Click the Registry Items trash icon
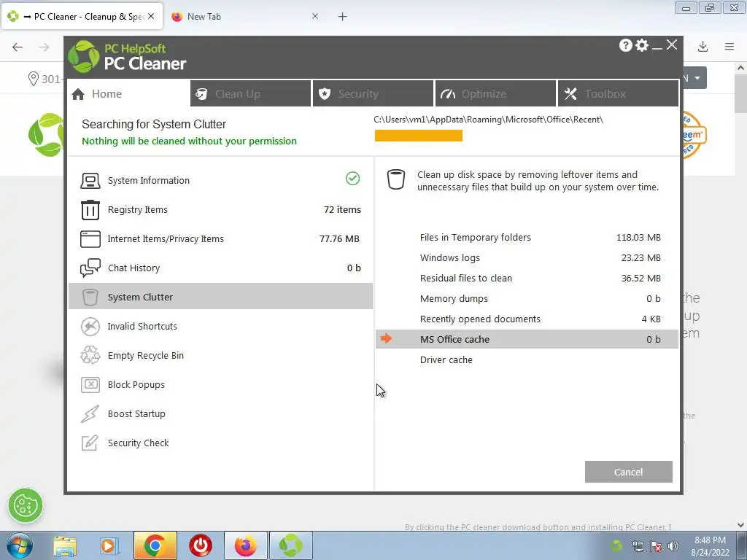 (90, 210)
